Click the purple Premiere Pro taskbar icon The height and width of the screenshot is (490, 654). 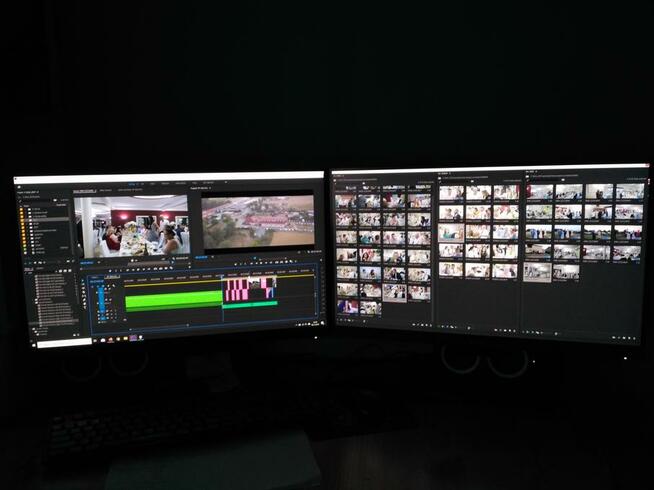(133, 338)
